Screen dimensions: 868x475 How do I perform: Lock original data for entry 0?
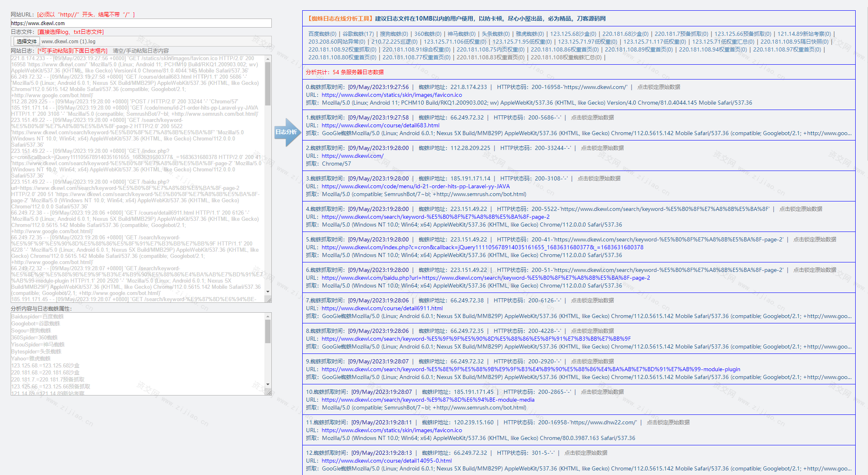[658, 87]
